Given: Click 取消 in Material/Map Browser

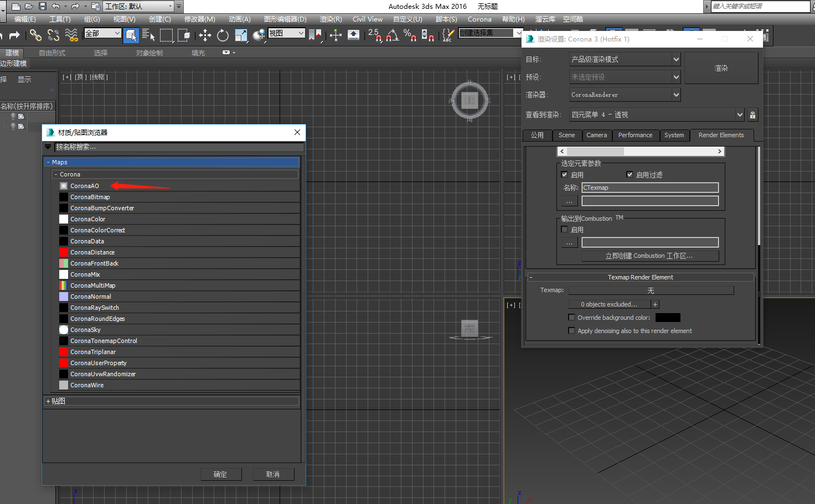Looking at the screenshot, I should tap(273, 474).
